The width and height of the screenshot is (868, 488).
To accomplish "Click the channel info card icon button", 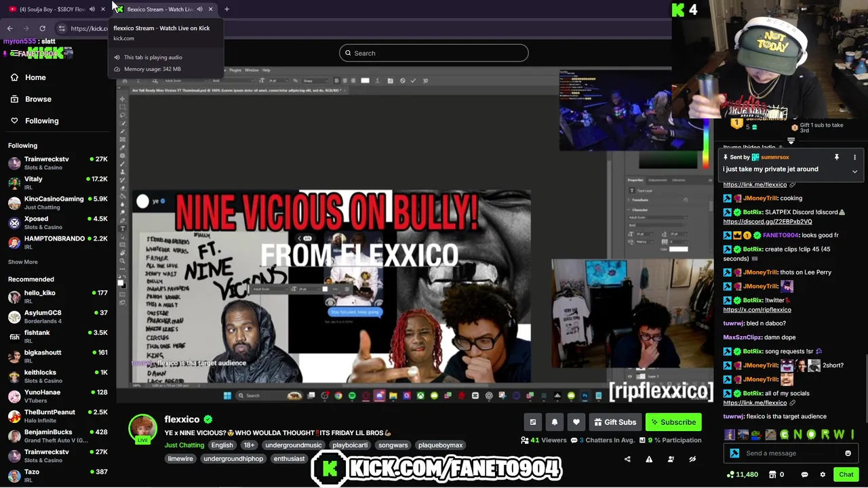I will (533, 422).
